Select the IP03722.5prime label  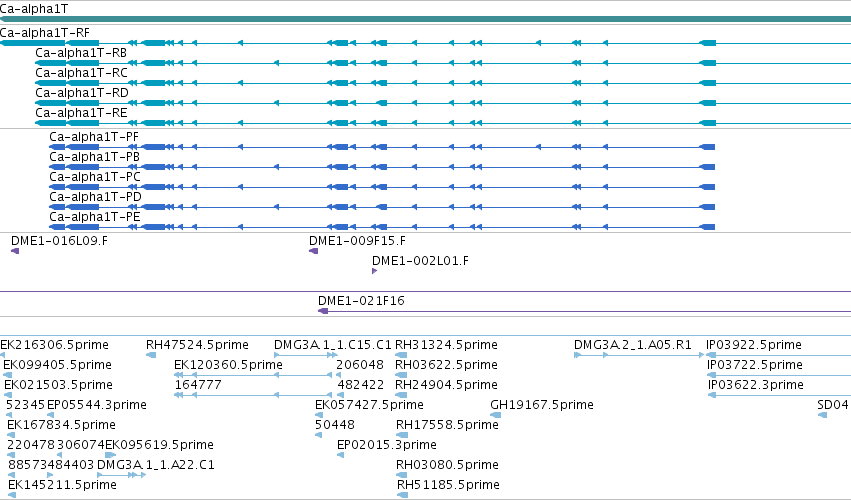pos(755,365)
